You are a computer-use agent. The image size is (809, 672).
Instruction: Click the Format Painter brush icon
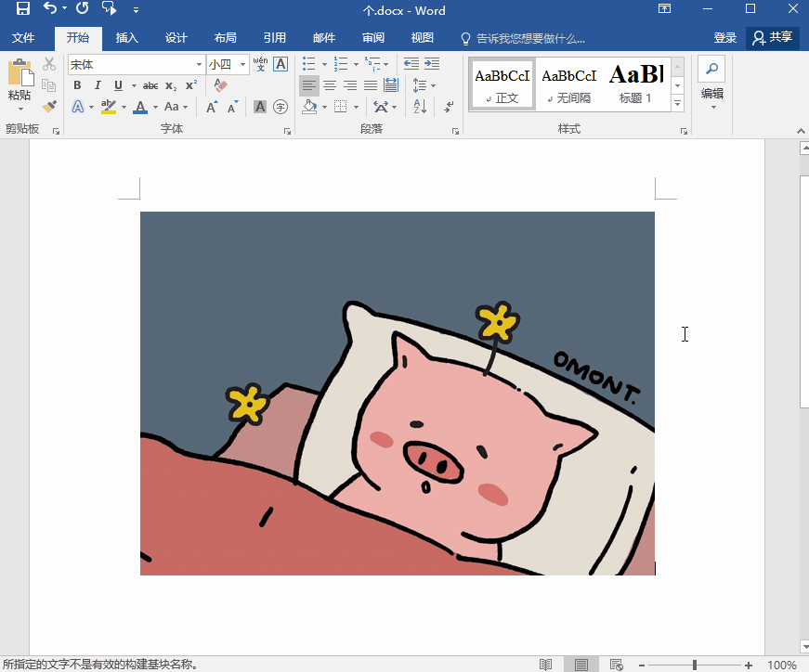[49, 107]
